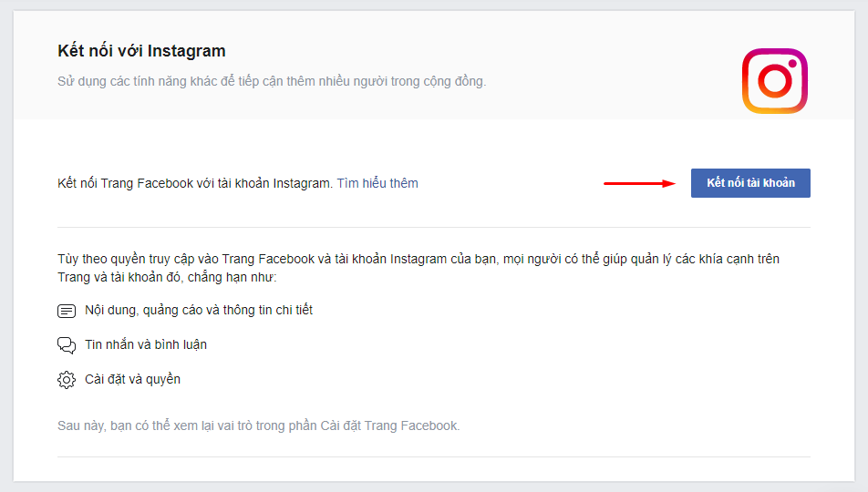This screenshot has width=868, height=492.
Task: Click the chat bubbles icon beside Tin nhắn
Action: (x=67, y=345)
